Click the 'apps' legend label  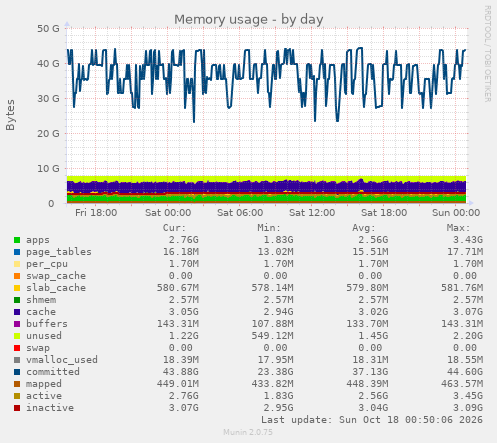pyautogui.click(x=38, y=240)
